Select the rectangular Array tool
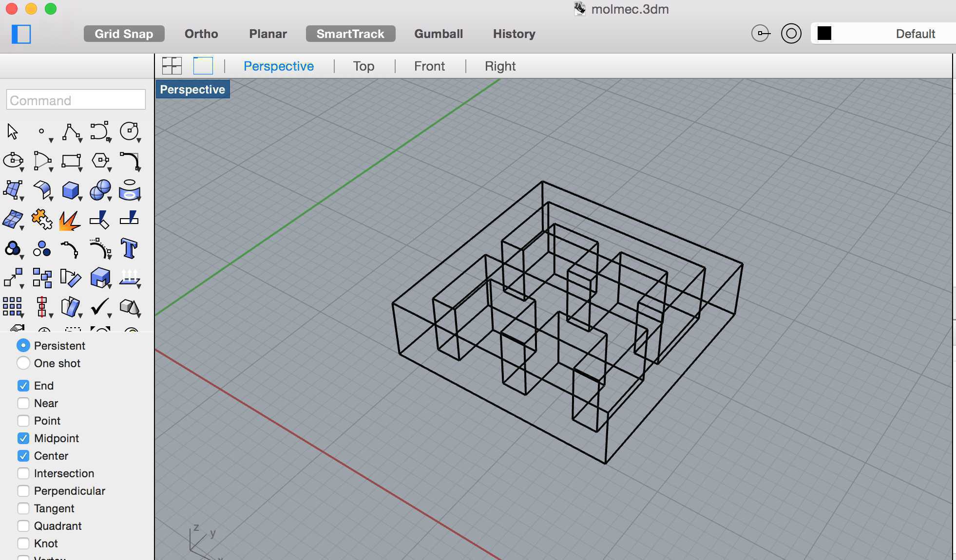956x560 pixels. click(13, 307)
